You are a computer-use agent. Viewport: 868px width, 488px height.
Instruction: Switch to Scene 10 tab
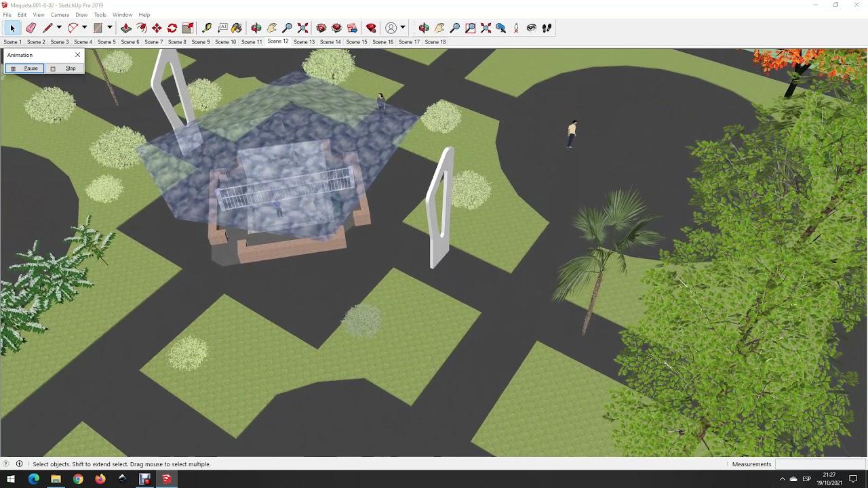pos(225,42)
